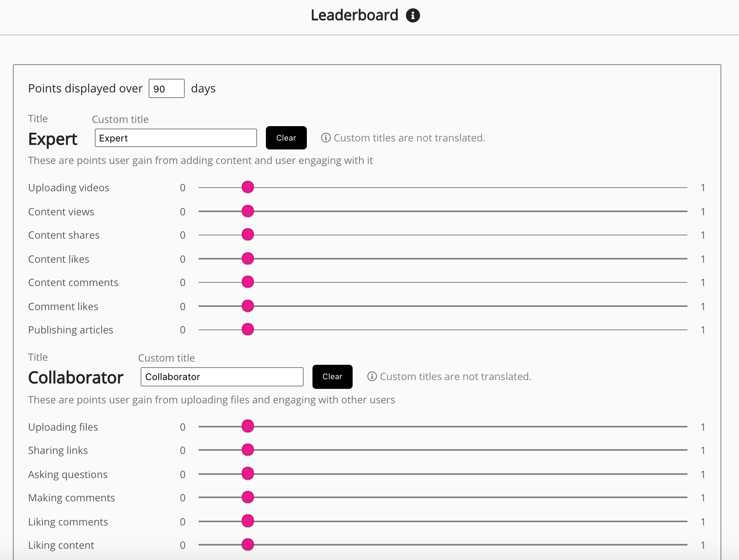Open the Leaderboard info tooltip

414,15
